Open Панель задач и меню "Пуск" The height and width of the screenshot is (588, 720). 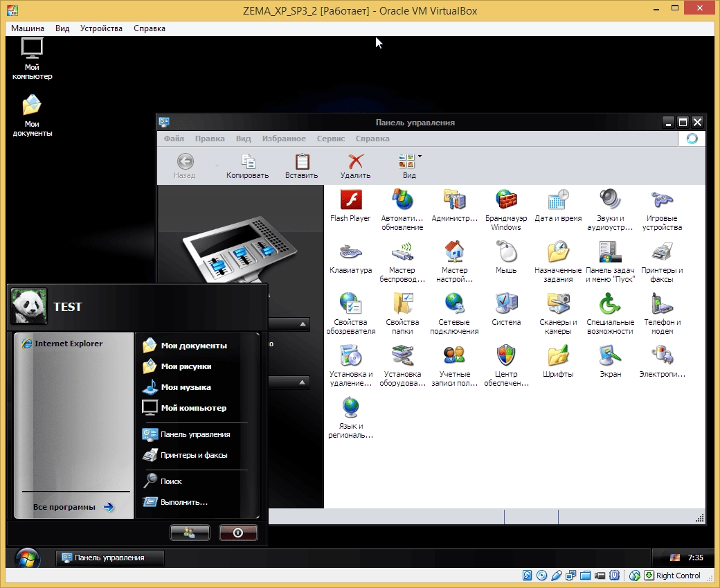pyautogui.click(x=610, y=261)
